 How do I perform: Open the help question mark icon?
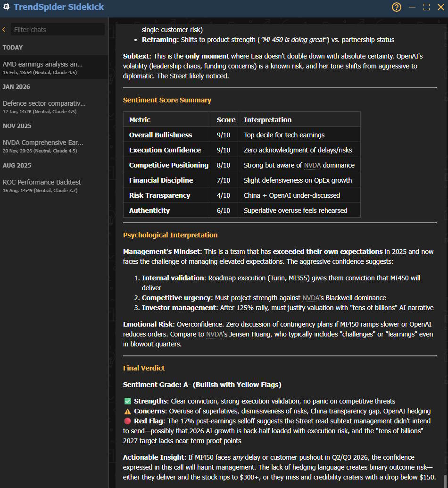(397, 7)
